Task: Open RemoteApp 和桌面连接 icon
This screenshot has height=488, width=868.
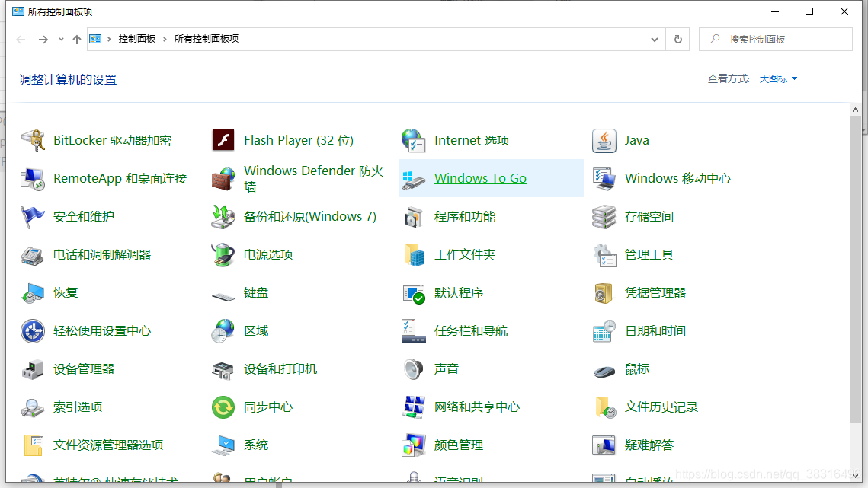Action: (x=33, y=179)
